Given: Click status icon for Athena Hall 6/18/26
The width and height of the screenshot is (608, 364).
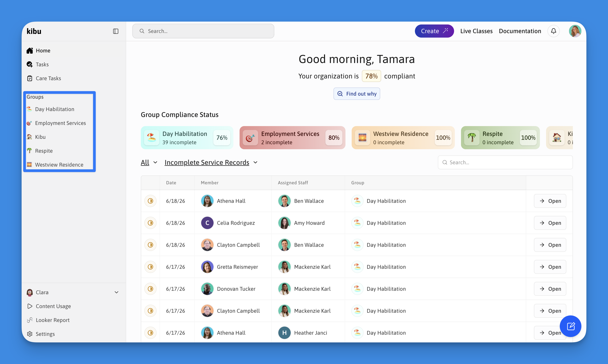Looking at the screenshot, I should tap(150, 201).
